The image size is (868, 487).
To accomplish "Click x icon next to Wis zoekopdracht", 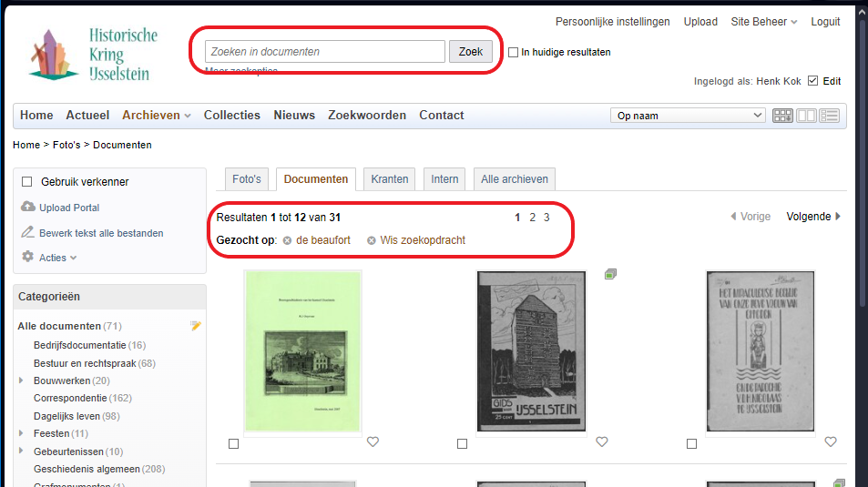I will coord(372,240).
